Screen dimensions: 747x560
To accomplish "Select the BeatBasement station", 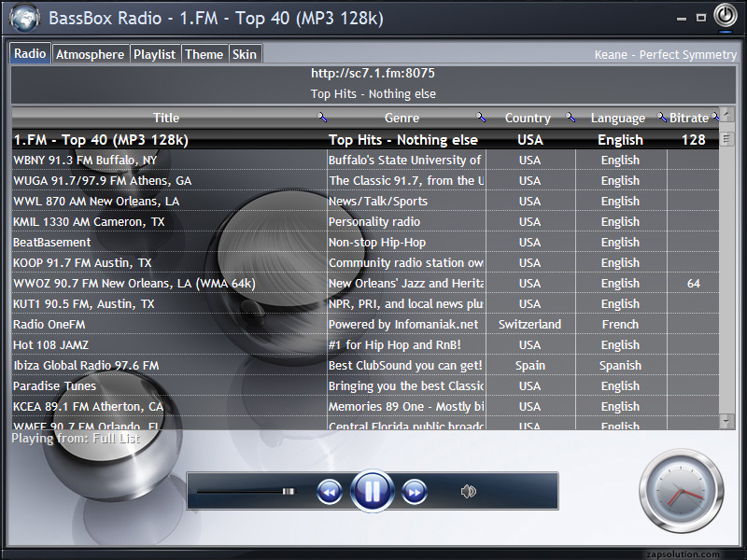I will (365, 242).
